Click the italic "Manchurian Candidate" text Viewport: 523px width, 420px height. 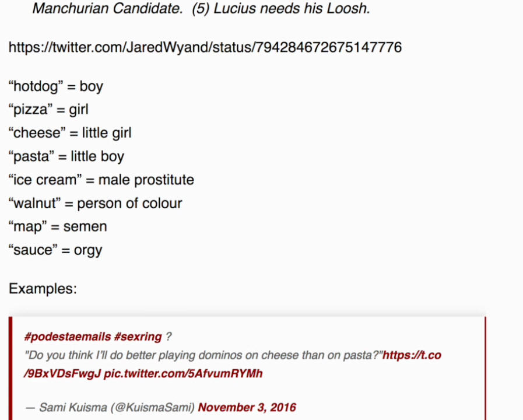coord(107,8)
